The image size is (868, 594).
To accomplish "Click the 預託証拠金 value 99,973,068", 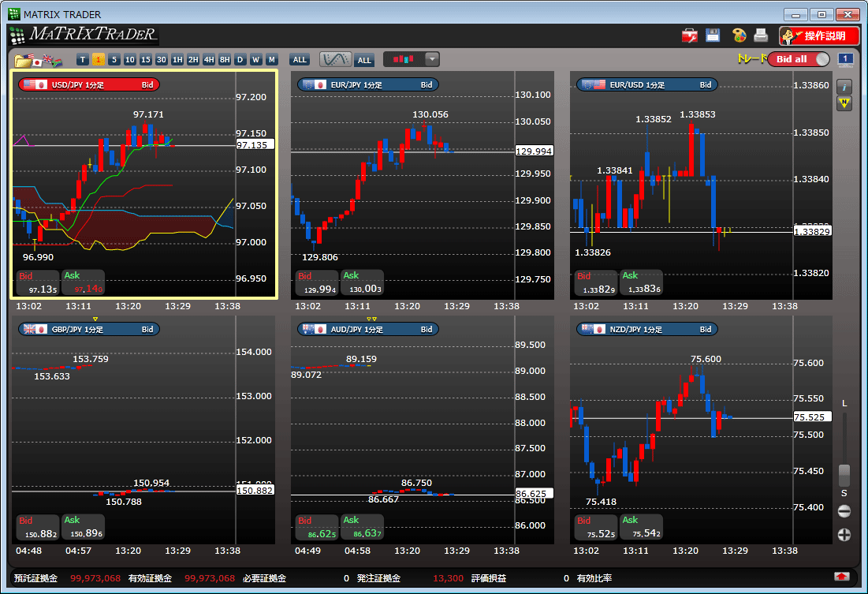I will [95, 578].
